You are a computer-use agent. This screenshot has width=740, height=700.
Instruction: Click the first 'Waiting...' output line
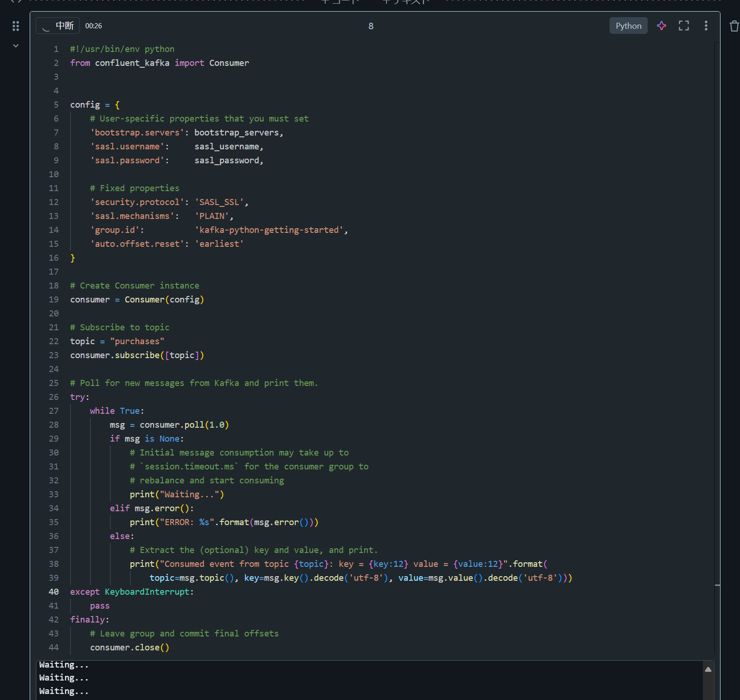click(64, 665)
